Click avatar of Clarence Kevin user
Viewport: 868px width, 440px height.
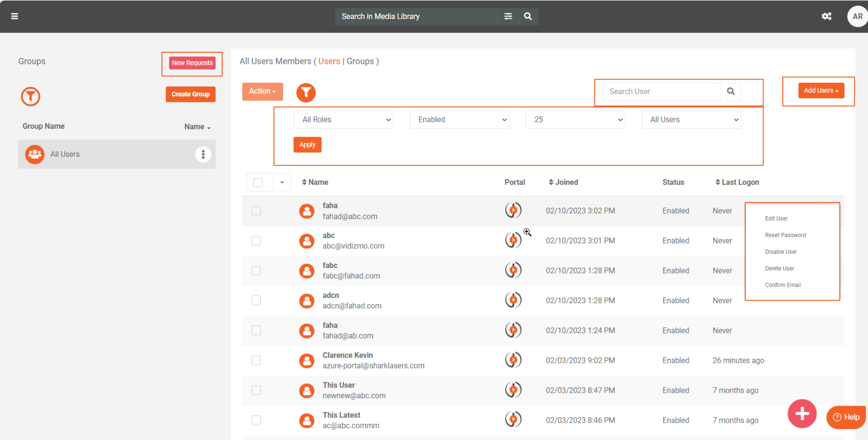tap(306, 361)
